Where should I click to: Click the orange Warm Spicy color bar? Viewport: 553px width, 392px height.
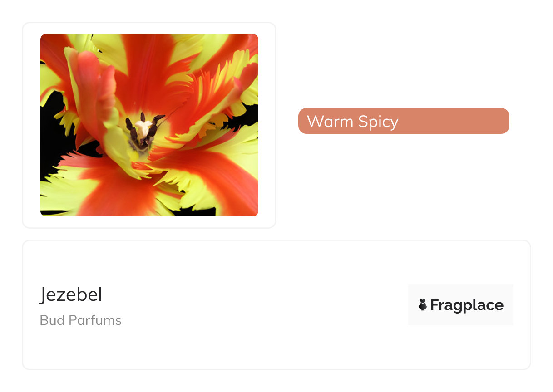404,121
